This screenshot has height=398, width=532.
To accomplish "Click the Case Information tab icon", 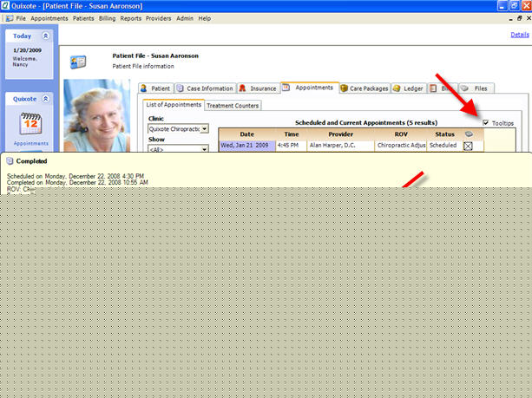I will click(181, 88).
